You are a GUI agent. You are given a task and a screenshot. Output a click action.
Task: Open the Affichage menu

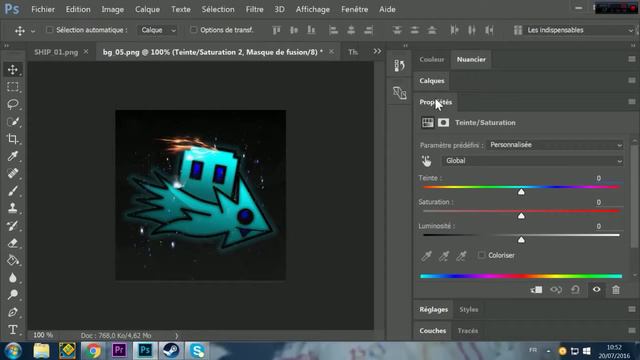[313, 9]
